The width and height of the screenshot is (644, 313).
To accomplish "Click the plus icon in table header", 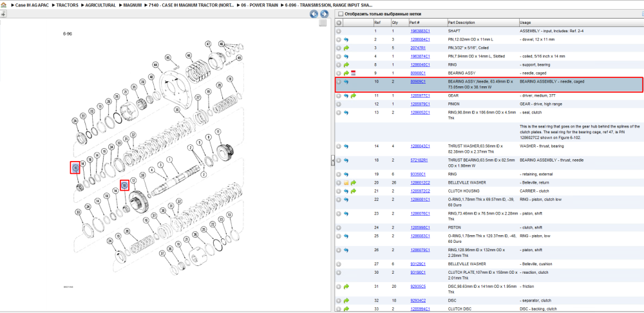I will coord(339,23).
